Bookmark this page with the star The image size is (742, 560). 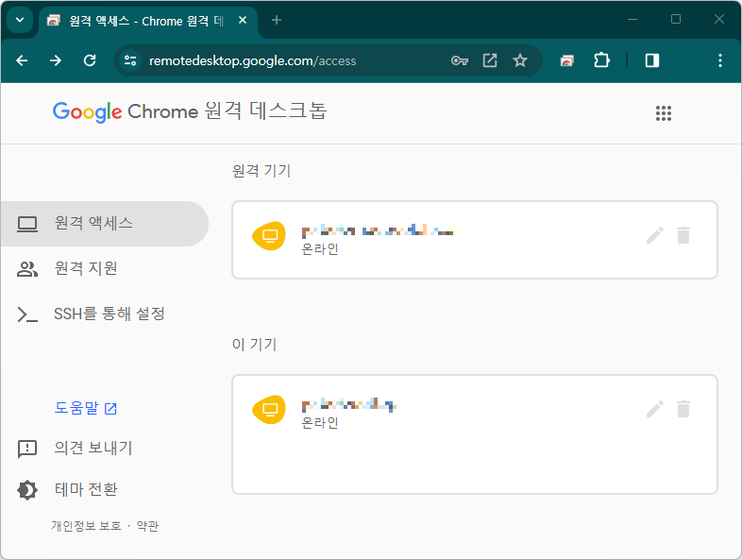520,60
